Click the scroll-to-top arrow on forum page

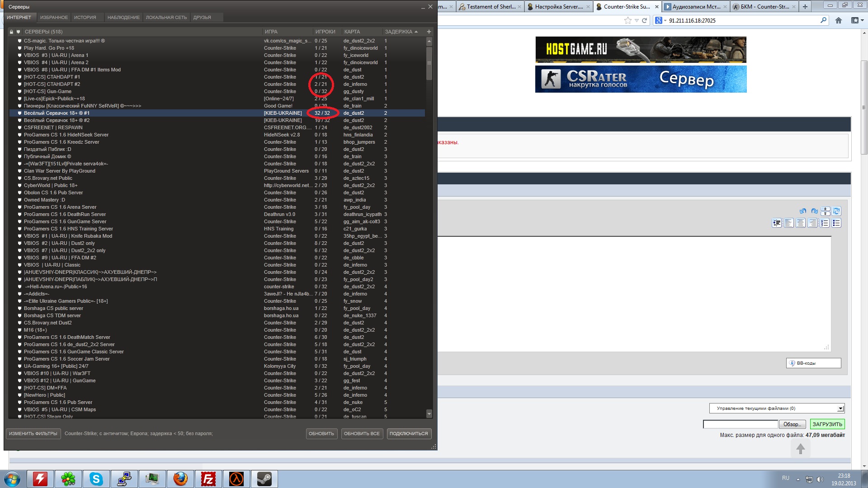click(x=801, y=449)
